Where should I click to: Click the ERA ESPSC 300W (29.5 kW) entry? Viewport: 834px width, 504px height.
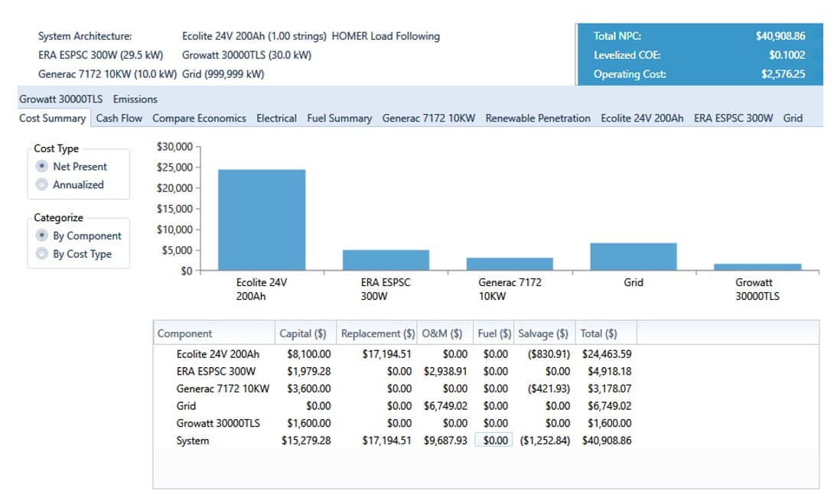(x=100, y=55)
